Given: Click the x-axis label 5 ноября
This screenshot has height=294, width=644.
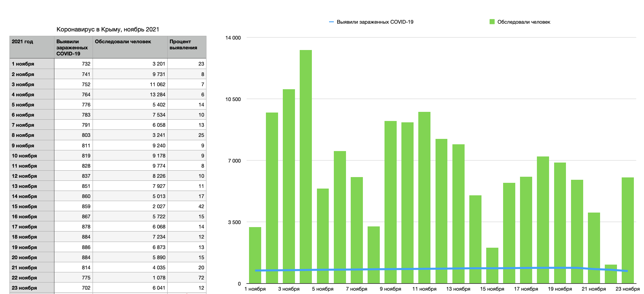Looking at the screenshot, I should 323,289.
